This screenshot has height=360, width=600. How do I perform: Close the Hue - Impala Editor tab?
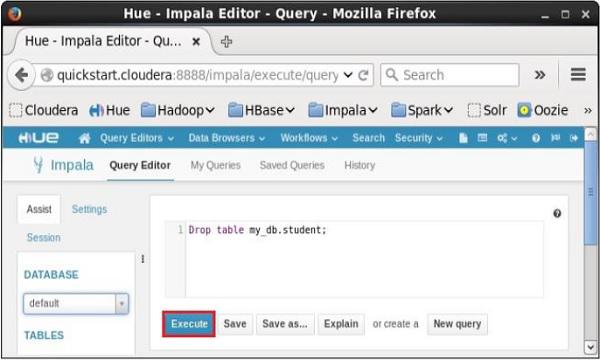196,41
